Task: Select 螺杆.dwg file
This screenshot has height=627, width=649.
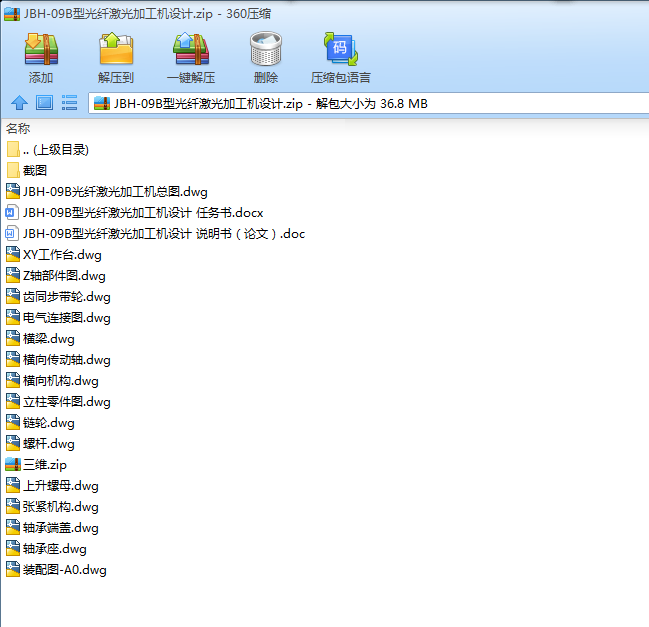Action: [x=41, y=444]
